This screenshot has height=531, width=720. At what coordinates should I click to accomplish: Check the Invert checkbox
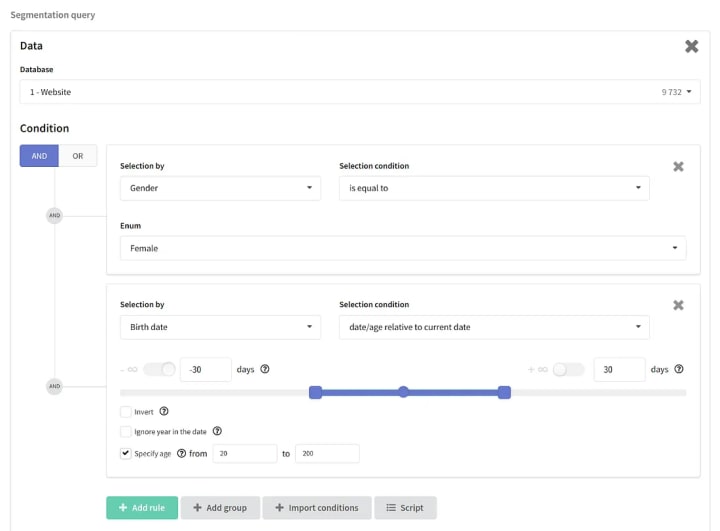[x=125, y=412]
